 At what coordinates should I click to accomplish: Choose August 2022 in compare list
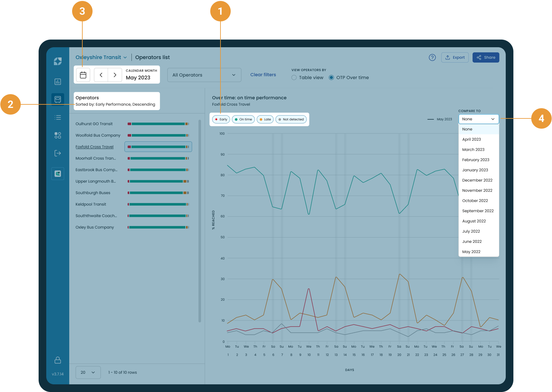pos(479,221)
